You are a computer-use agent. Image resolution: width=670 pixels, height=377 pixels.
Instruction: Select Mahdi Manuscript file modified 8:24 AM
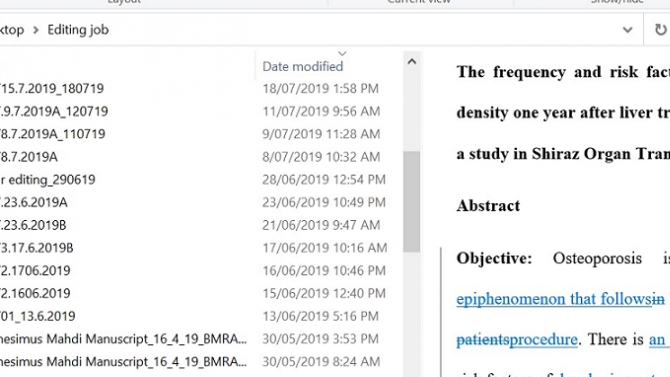pyautogui.click(x=123, y=362)
